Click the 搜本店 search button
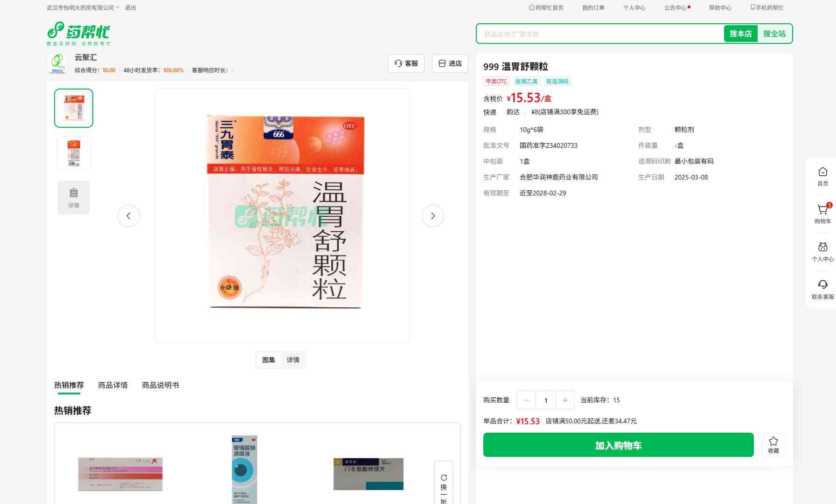 pyautogui.click(x=740, y=34)
